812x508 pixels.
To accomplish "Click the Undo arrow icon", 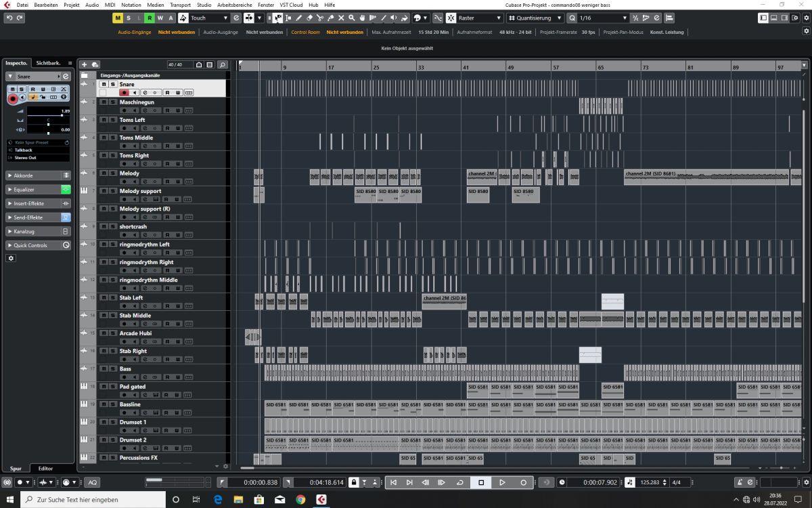I will (x=9, y=18).
